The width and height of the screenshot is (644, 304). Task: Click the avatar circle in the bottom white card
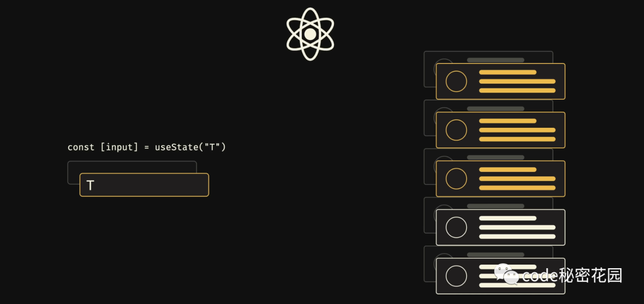456,276
